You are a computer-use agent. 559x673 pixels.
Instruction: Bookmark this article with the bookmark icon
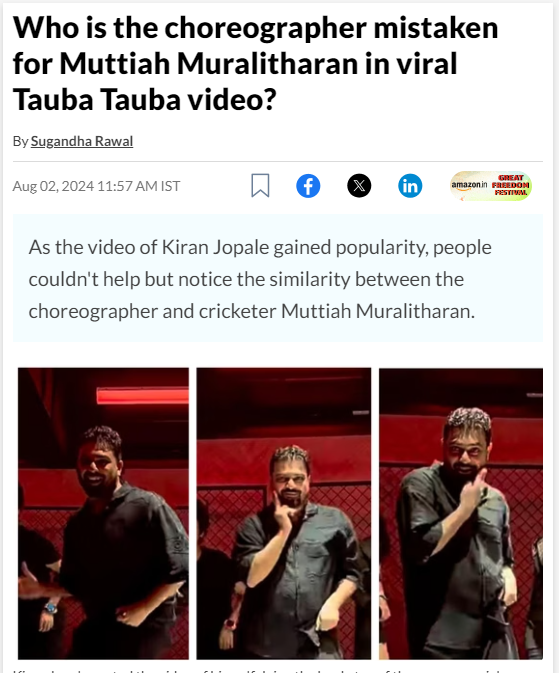[260, 185]
